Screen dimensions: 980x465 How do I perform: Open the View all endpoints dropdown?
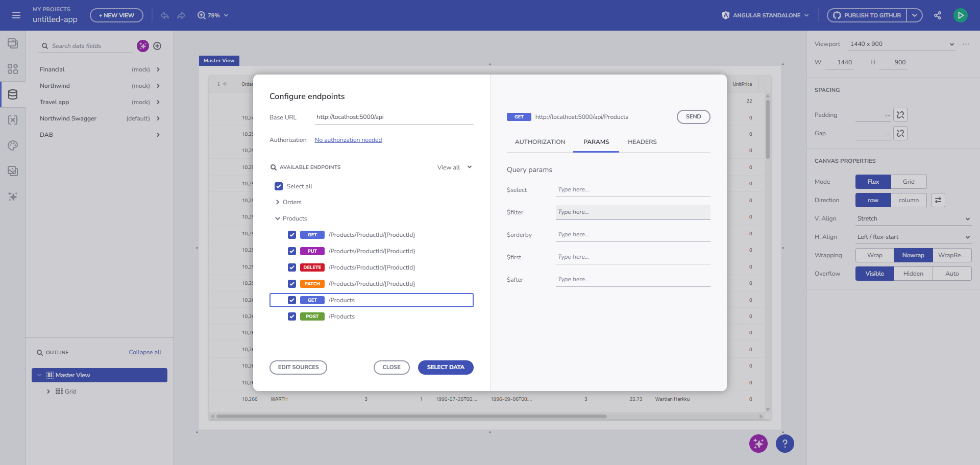[x=454, y=167]
